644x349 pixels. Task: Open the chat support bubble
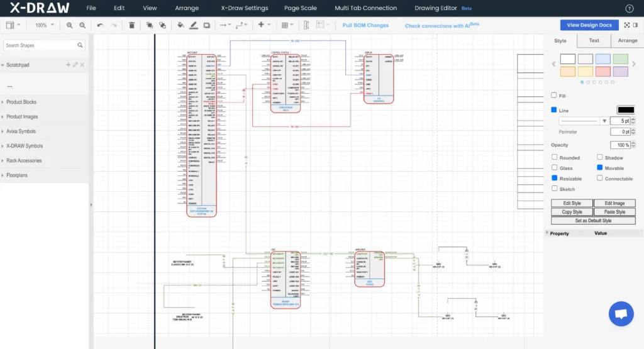point(621,314)
